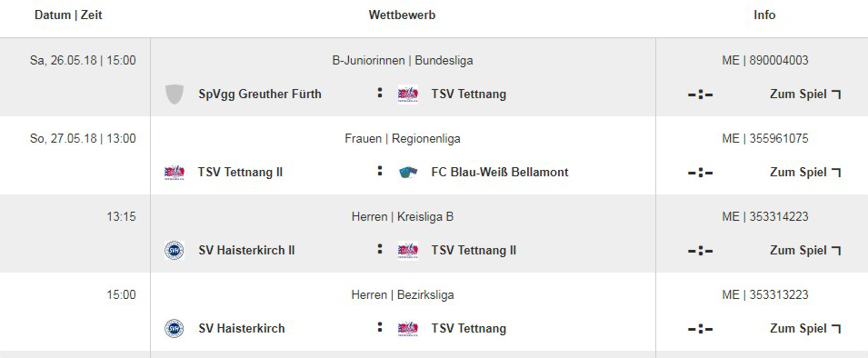This screenshot has width=868, height=358.
Task: Click match number ME | 353313223
Action: [765, 295]
